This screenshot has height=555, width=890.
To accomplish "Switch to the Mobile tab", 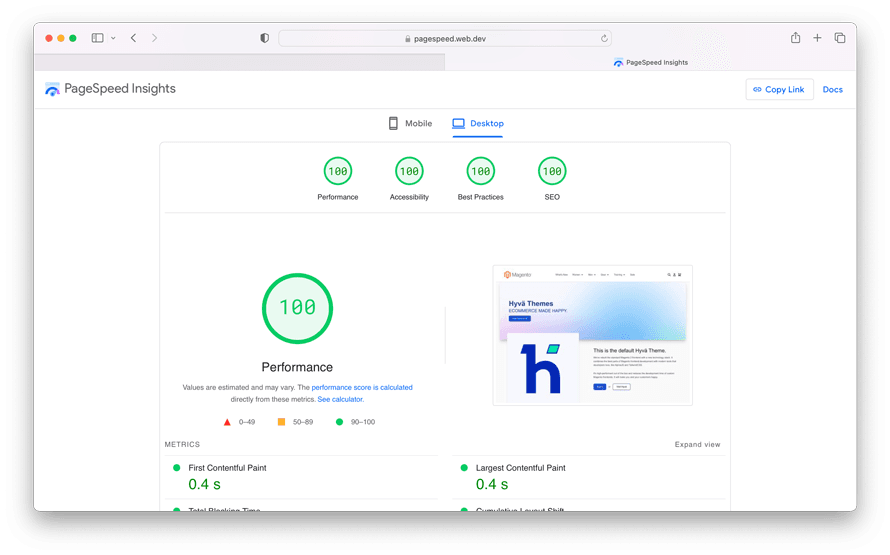I will pos(410,124).
